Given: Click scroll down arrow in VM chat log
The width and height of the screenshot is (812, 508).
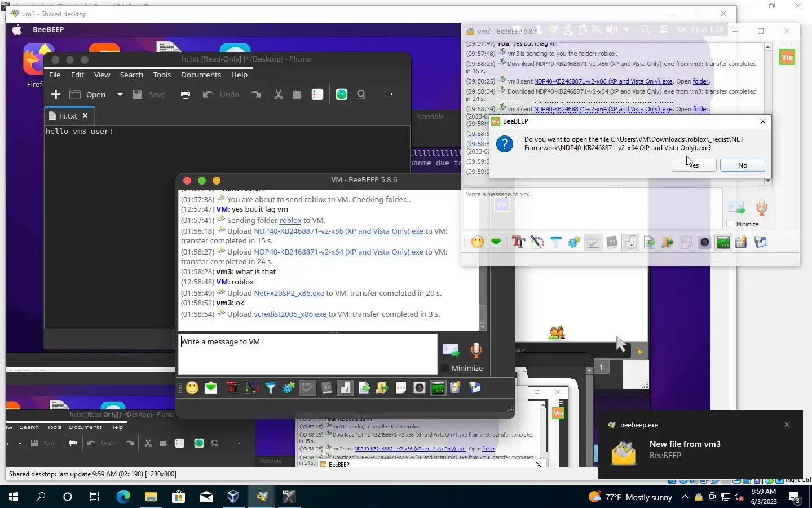Looking at the screenshot, I should pos(483,327).
